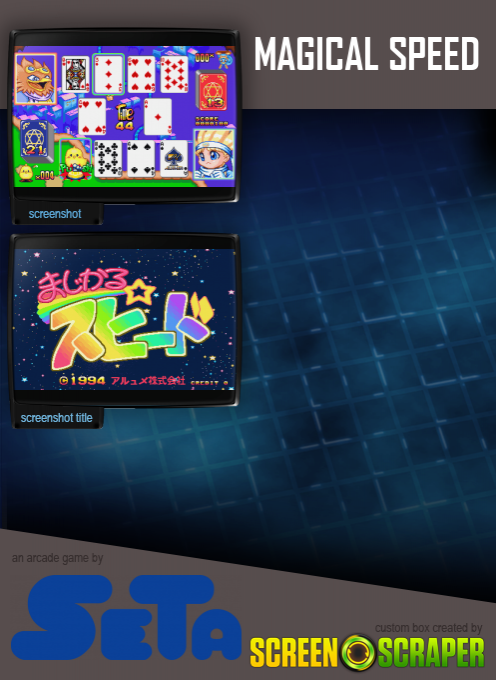Click the 'screenshot' label tab

[x=55, y=214]
